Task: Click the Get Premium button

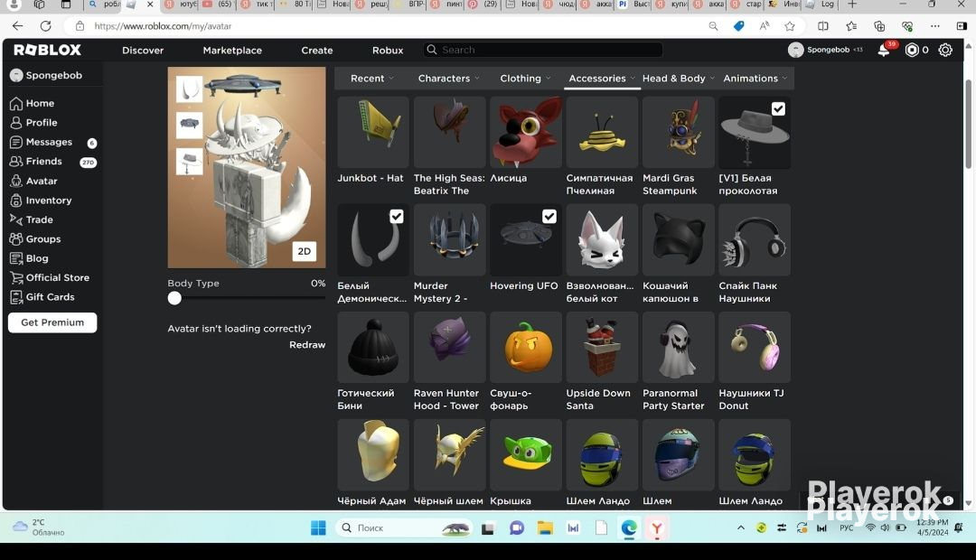Action: point(52,322)
